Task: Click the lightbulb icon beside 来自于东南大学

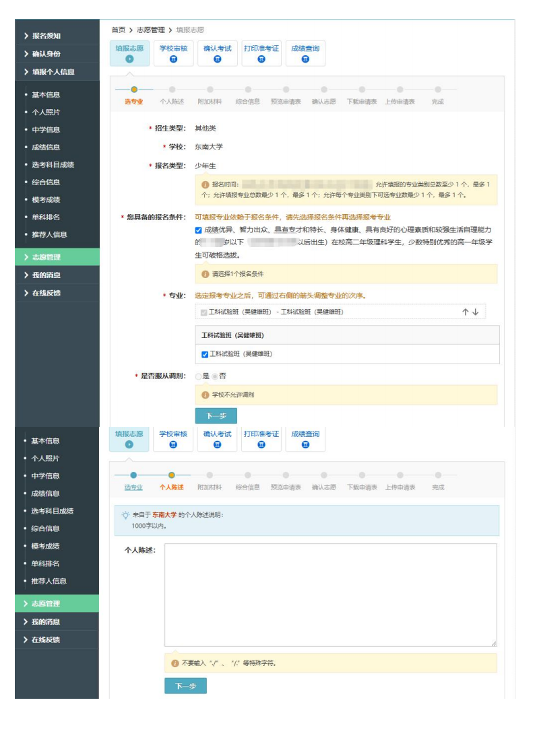Action: [x=125, y=515]
